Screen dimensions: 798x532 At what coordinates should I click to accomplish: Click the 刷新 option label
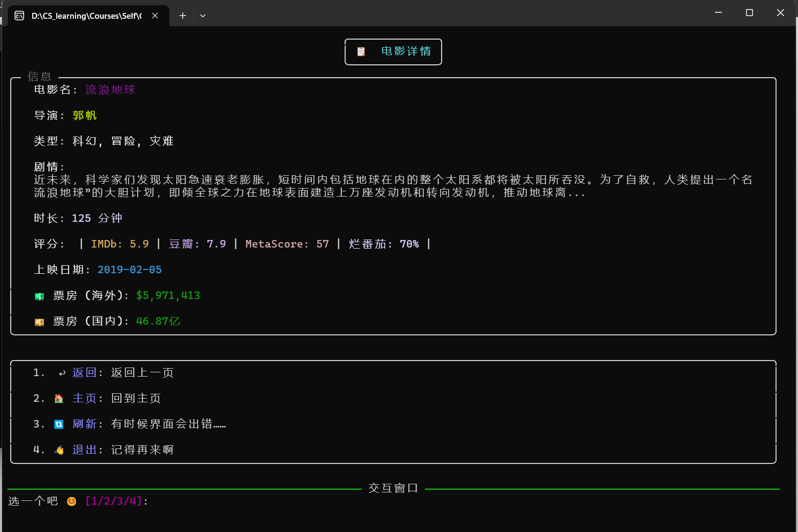pyautogui.click(x=85, y=424)
